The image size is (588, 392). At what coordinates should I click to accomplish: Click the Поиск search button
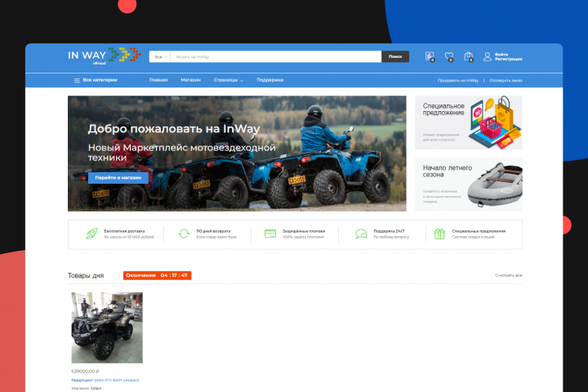pyautogui.click(x=395, y=56)
